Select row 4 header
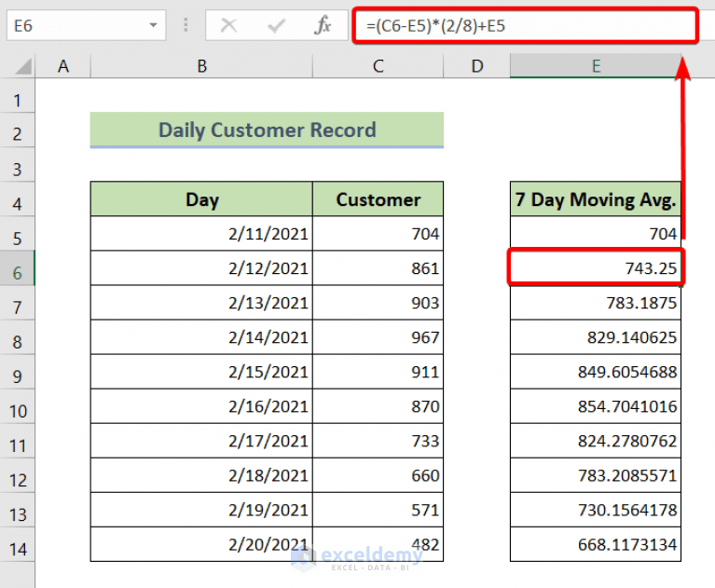Screen dimensions: 715x588 (x=18, y=199)
